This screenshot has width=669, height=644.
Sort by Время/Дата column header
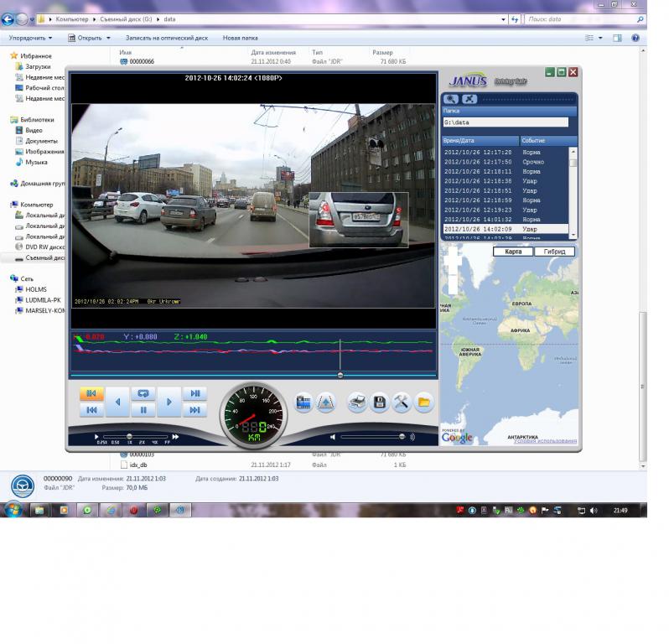480,140
